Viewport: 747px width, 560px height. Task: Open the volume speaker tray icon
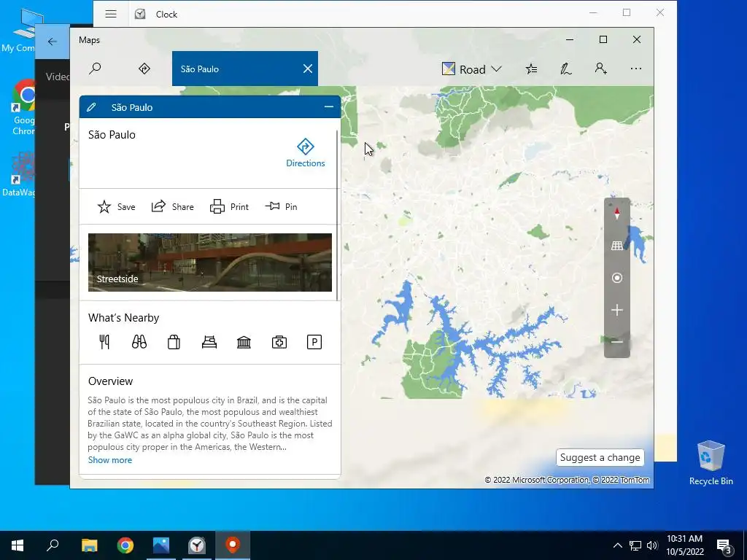652,545
